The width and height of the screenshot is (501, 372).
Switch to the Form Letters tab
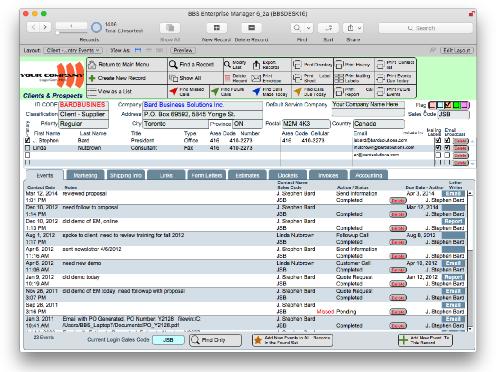pyautogui.click(x=206, y=175)
